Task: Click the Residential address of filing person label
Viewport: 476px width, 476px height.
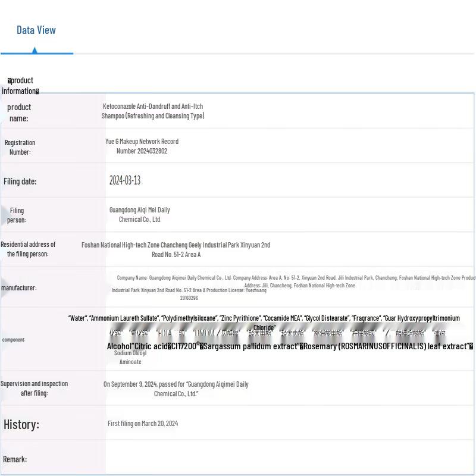Action: (x=28, y=249)
